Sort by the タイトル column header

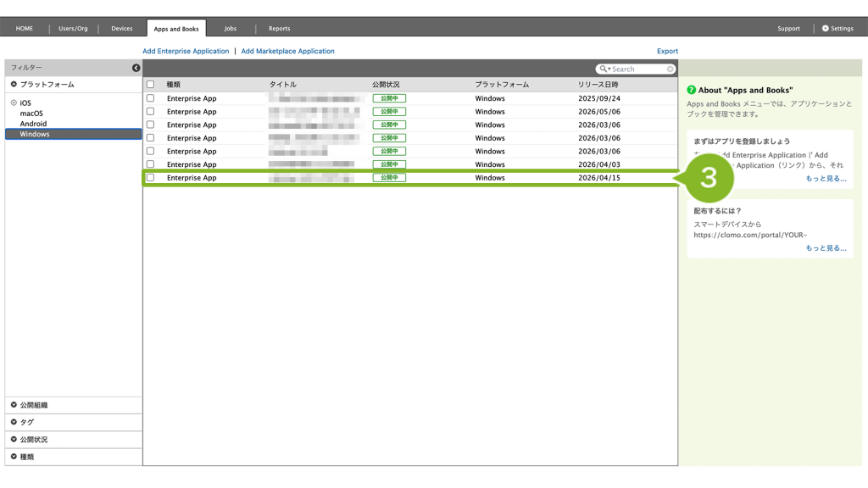click(x=283, y=85)
